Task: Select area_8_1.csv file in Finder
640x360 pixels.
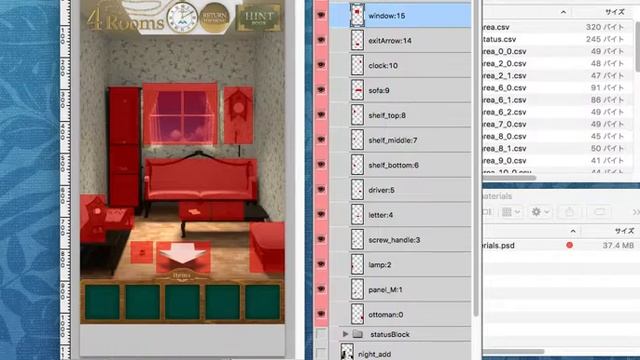Action: (558, 148)
